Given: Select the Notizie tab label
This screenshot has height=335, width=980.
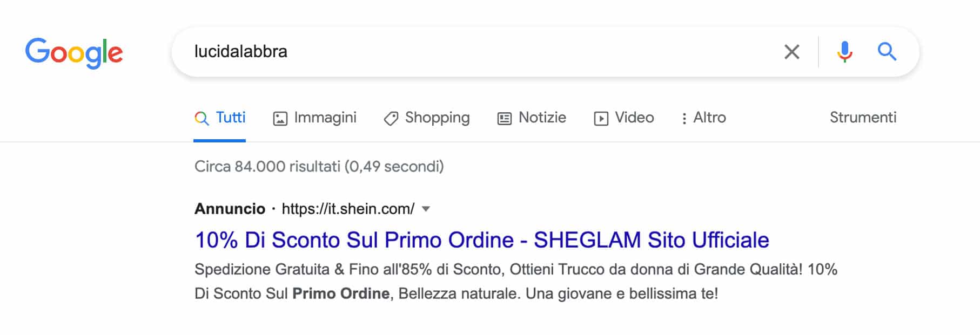Looking at the screenshot, I should (x=542, y=118).
